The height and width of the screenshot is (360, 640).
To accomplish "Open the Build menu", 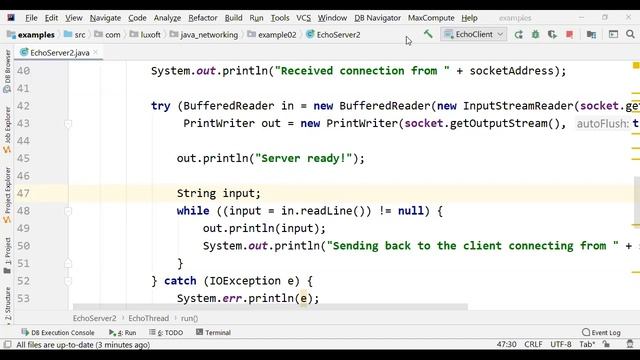I will 233,18.
